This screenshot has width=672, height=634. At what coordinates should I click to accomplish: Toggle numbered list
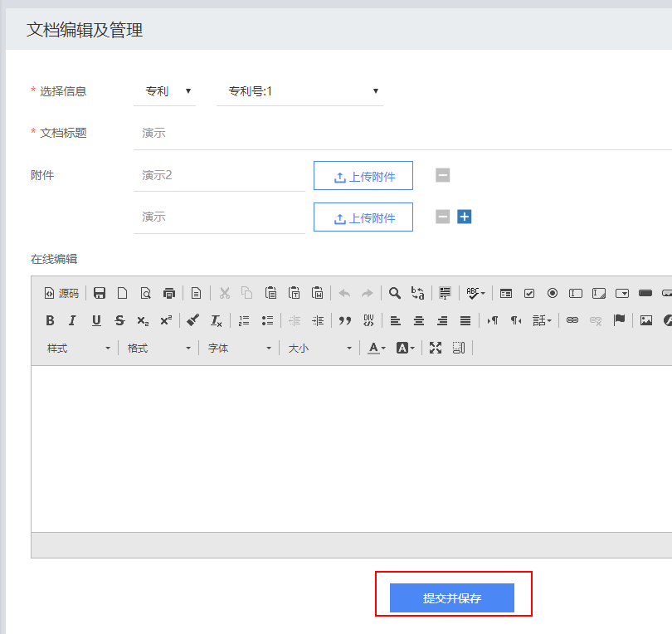[x=244, y=320]
